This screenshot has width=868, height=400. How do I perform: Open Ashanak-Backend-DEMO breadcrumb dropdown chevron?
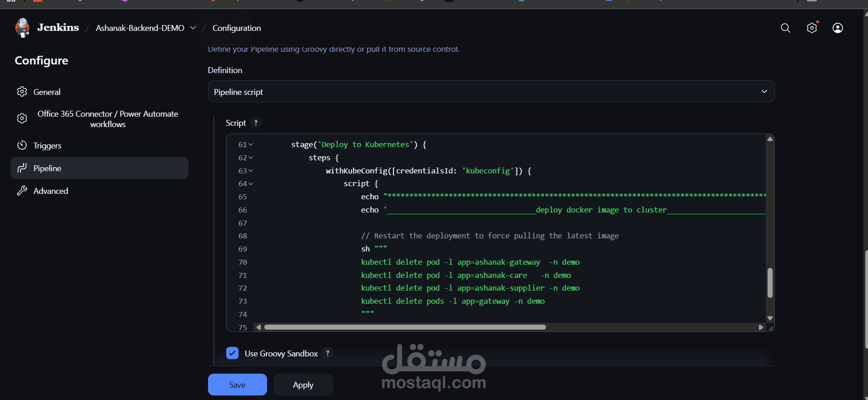(193, 28)
